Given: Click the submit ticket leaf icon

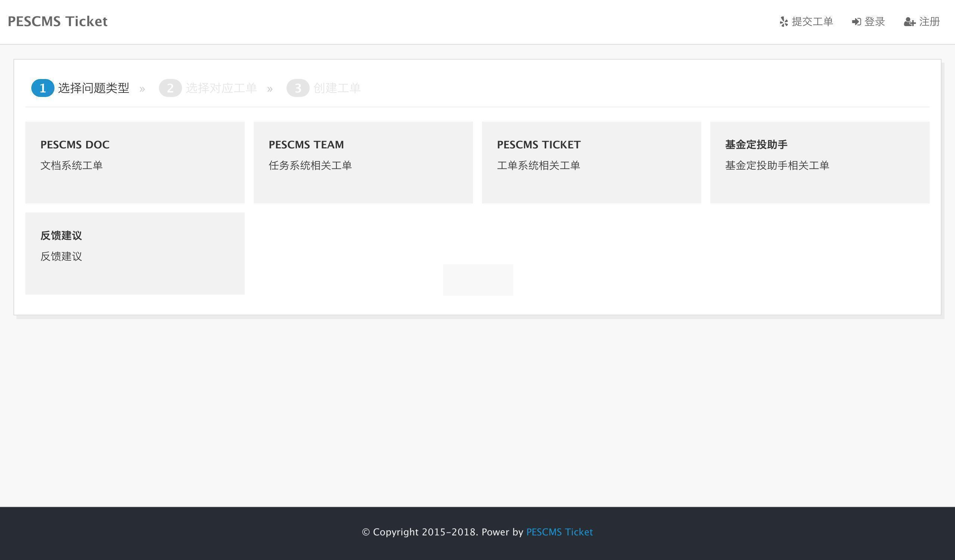Looking at the screenshot, I should tap(784, 22).
